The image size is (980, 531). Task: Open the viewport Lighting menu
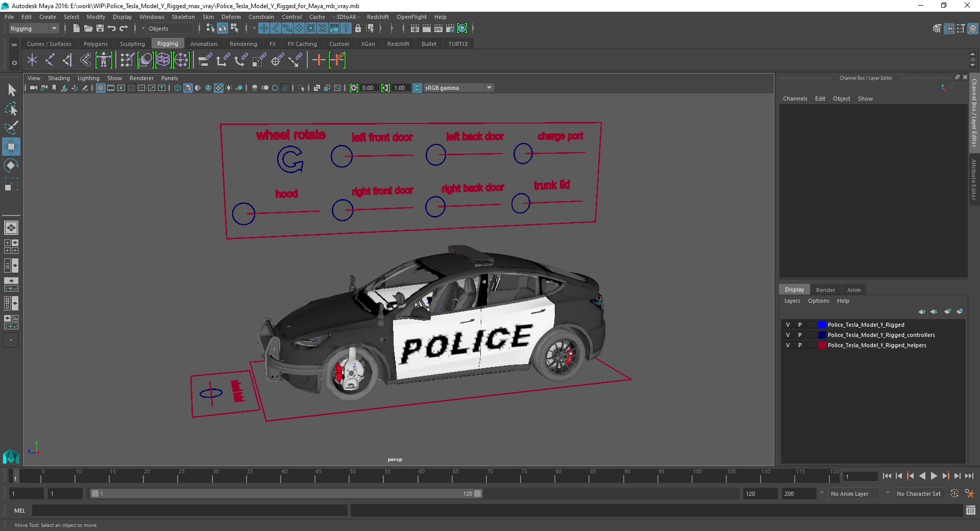(x=88, y=78)
